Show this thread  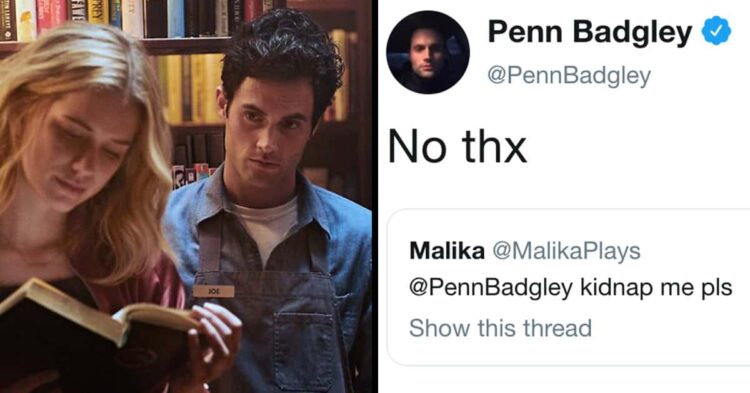pos(500,328)
